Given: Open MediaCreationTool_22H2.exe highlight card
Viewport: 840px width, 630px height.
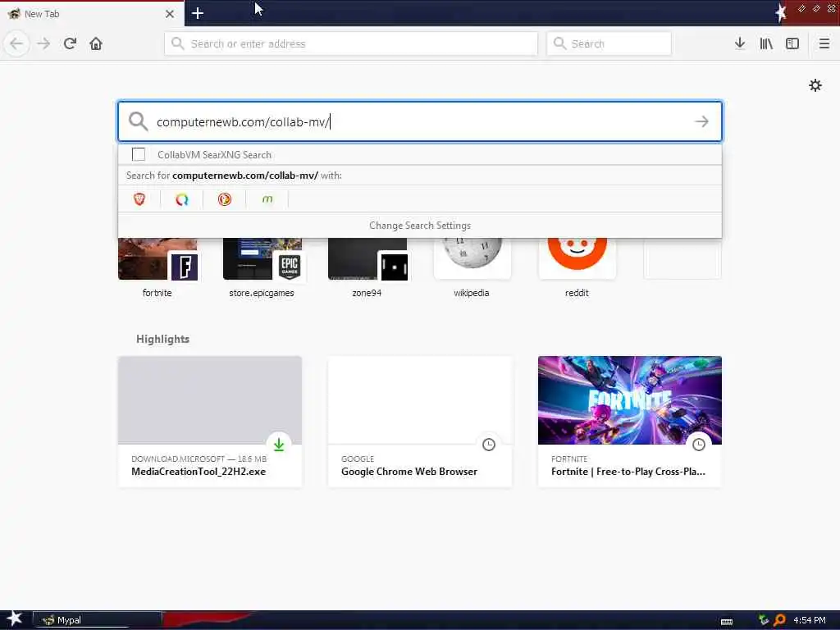Looking at the screenshot, I should click(x=210, y=422).
